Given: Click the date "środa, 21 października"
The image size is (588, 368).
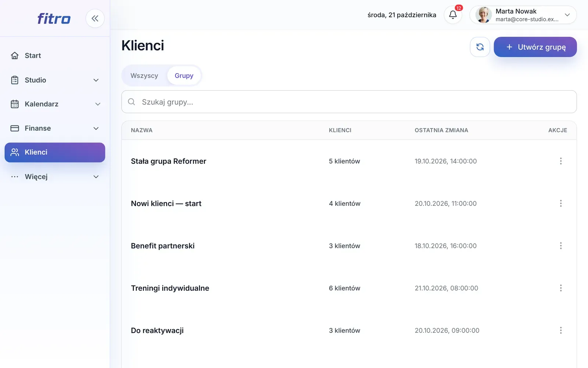Looking at the screenshot, I should click(x=402, y=15).
